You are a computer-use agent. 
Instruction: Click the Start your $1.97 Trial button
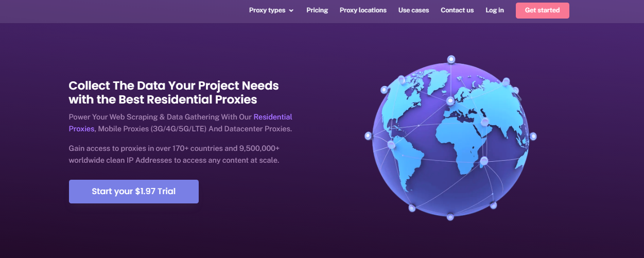click(134, 192)
